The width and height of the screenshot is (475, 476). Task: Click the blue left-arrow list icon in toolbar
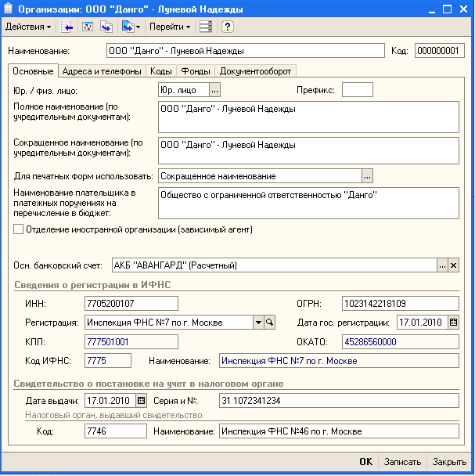coord(68,27)
